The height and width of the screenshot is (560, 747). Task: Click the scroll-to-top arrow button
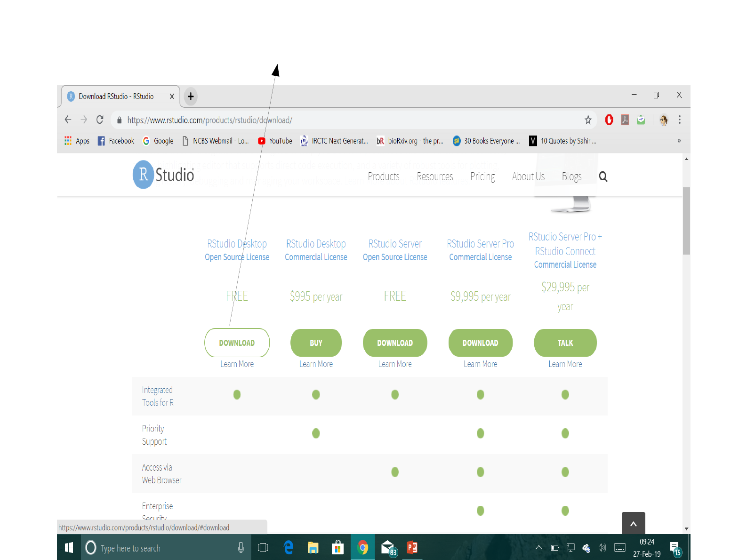[634, 523]
